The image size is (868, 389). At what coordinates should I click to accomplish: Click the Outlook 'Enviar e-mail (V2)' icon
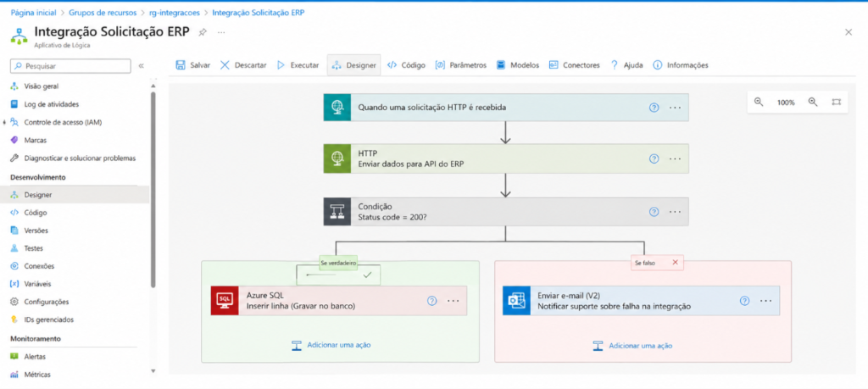pyautogui.click(x=516, y=301)
